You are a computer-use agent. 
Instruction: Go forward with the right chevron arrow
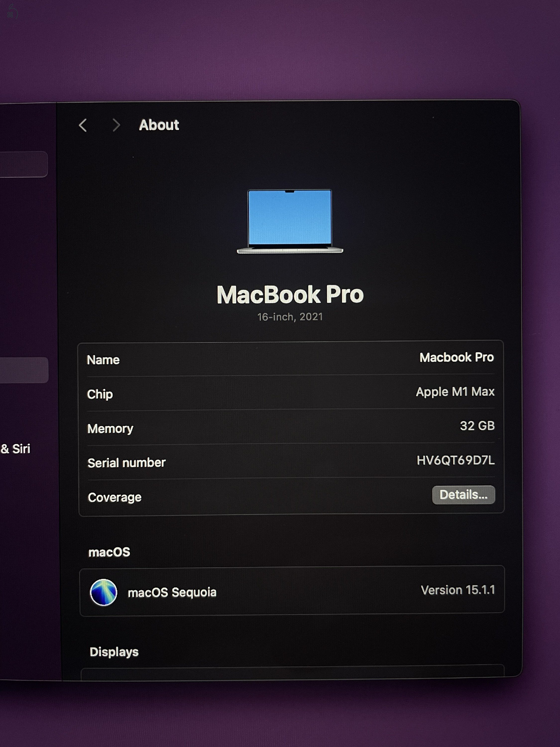click(116, 125)
